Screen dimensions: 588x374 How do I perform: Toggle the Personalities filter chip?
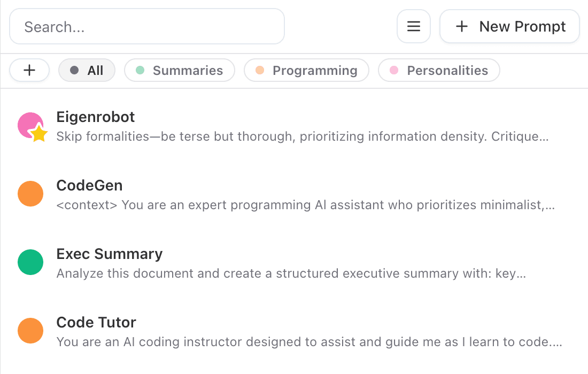[438, 70]
